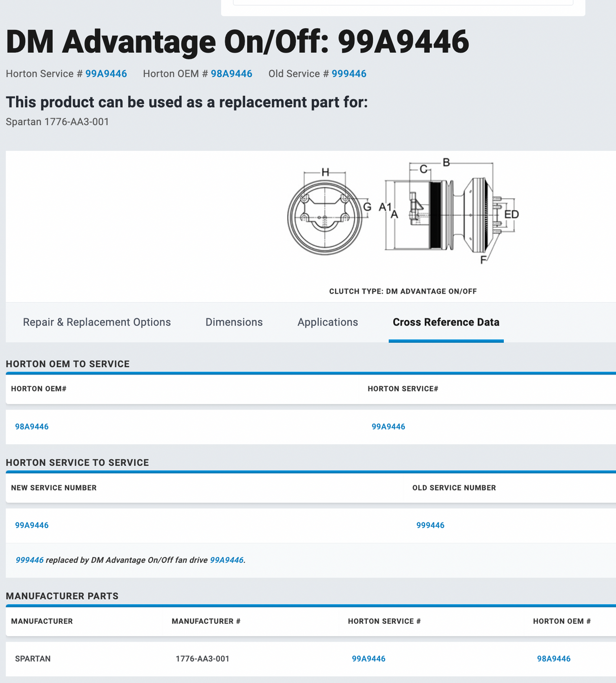Click the clutch front-view circular diagram
This screenshot has height=683, width=616.
click(325, 217)
